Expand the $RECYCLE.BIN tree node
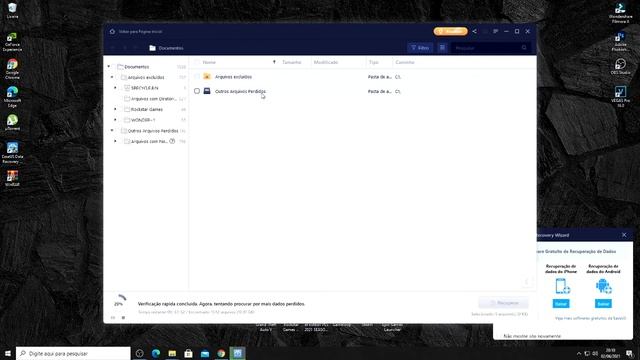Image resolution: width=640 pixels, height=360 pixels. click(x=116, y=88)
